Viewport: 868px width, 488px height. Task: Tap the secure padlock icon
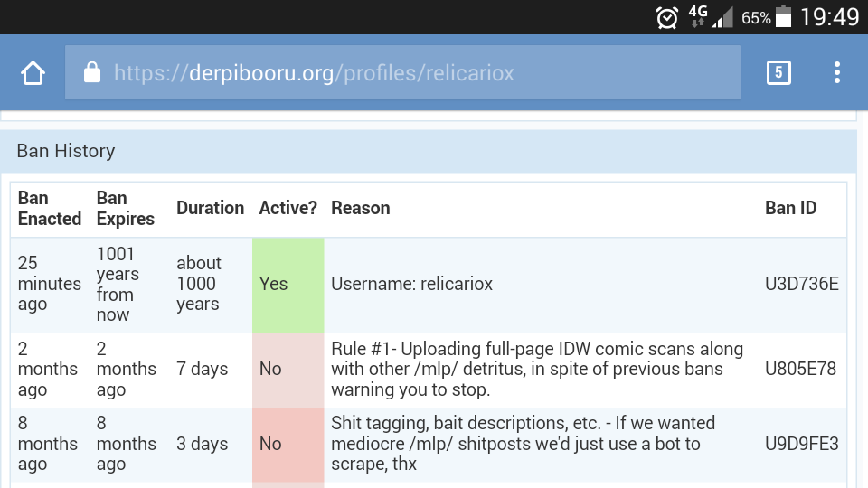click(91, 72)
